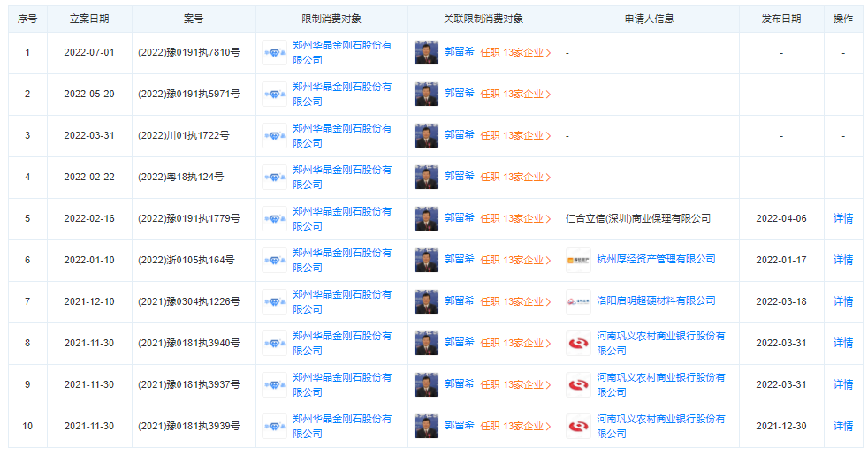Click the 发布日期 column header
The height and width of the screenshot is (455, 868).
[x=781, y=19]
